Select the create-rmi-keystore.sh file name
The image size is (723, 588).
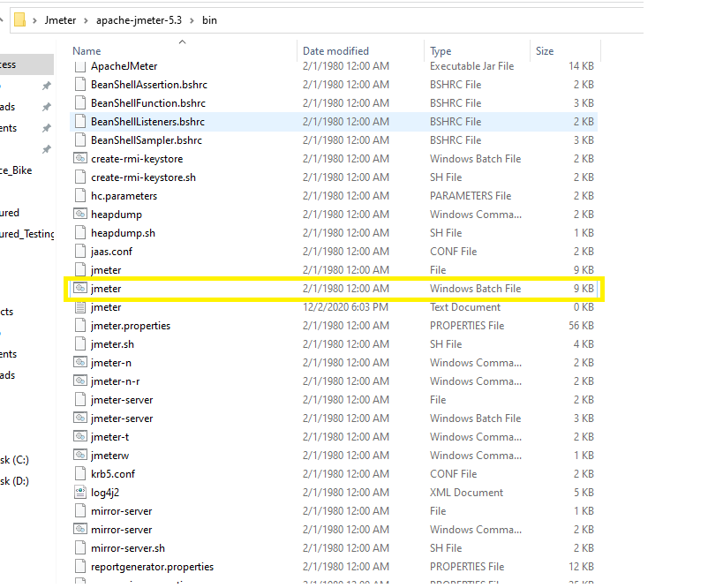[x=143, y=177]
